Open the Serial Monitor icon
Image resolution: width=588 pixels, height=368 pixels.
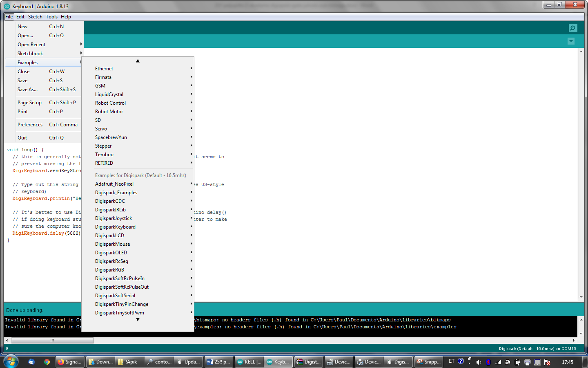coord(573,28)
